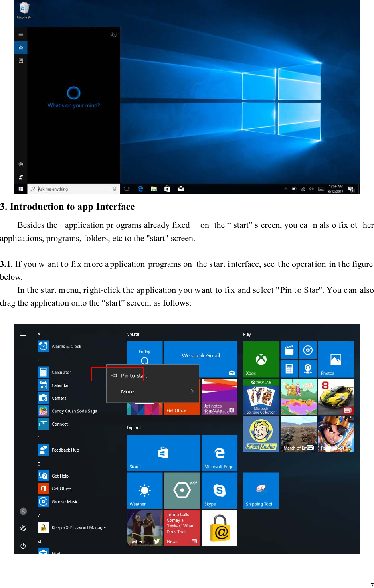Toggle Cortana voice input with the microphone
This screenshot has width=374, height=588.
114,189
